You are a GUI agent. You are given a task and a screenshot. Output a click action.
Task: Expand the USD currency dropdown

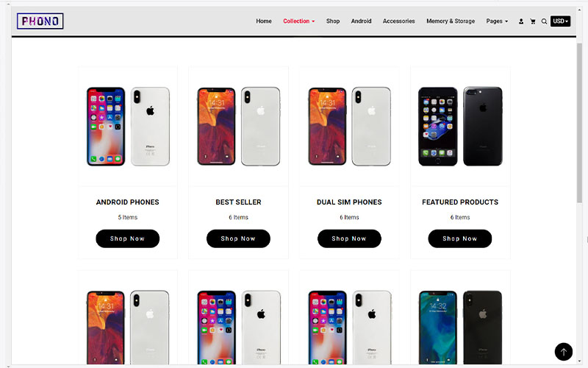(x=560, y=21)
